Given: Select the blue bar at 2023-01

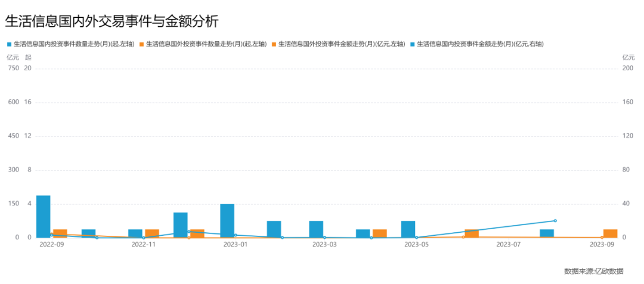Looking at the screenshot, I should 227,220.
